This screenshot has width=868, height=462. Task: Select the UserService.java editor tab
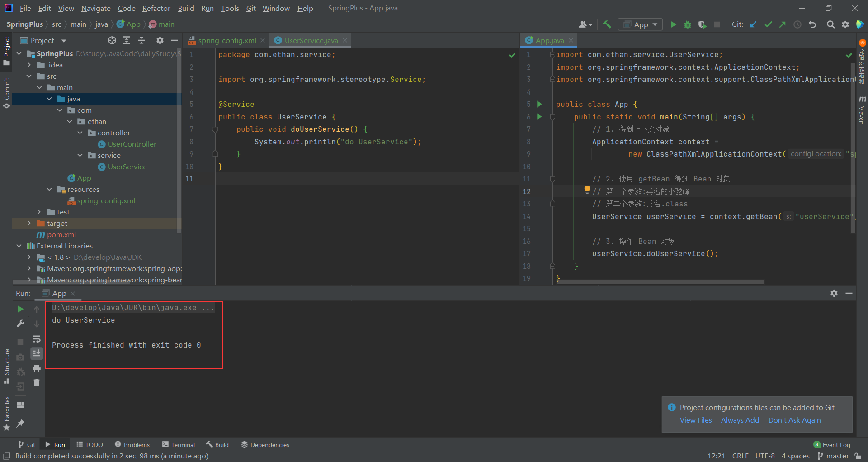tap(311, 40)
